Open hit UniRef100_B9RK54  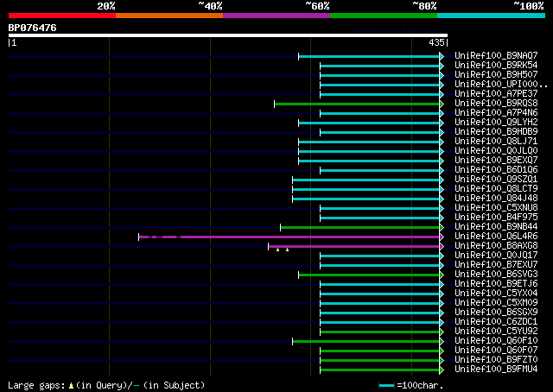[496, 65]
